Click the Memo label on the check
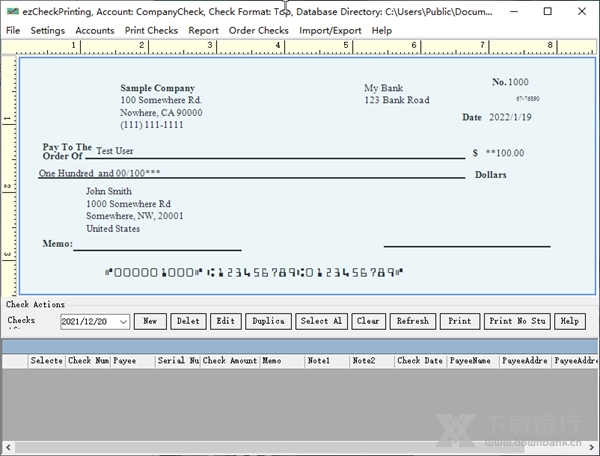This screenshot has height=456, width=600. (x=57, y=243)
